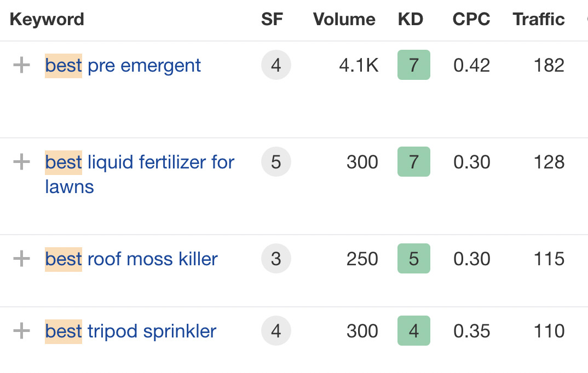Sort by the Traffic column header

[x=538, y=19]
